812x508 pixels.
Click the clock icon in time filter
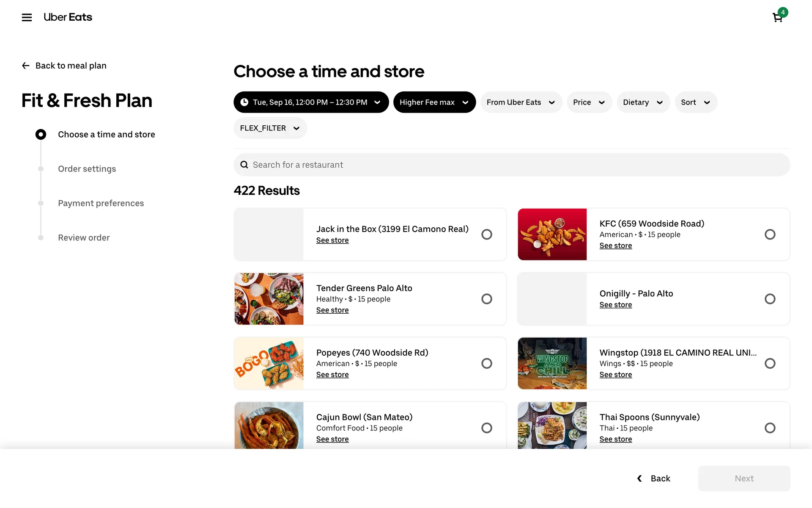point(244,102)
